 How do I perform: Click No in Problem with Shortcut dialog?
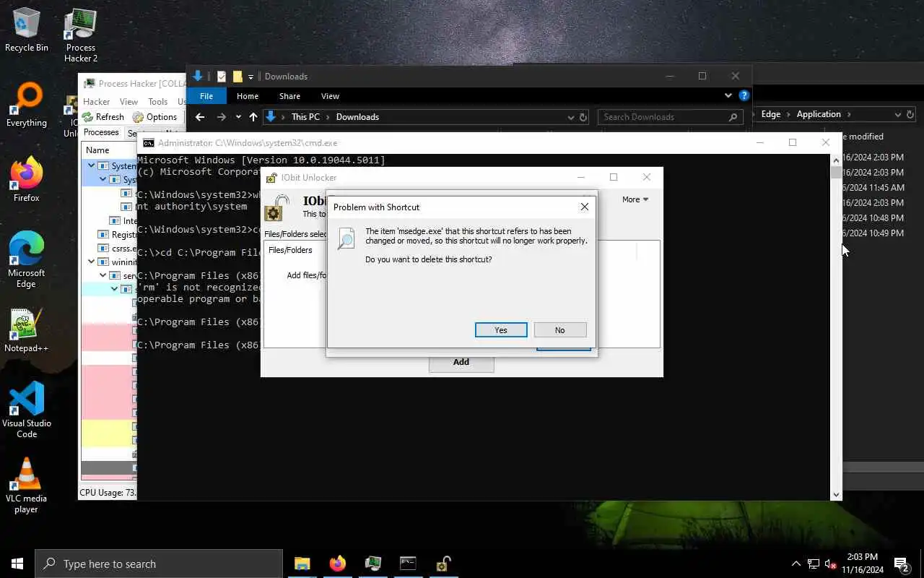click(559, 329)
